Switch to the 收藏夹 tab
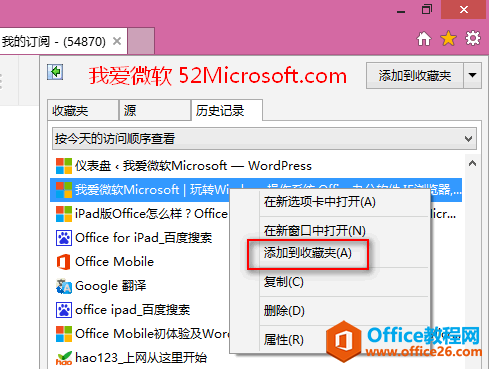Image resolution: width=489 pixels, height=369 pixels. point(83,110)
